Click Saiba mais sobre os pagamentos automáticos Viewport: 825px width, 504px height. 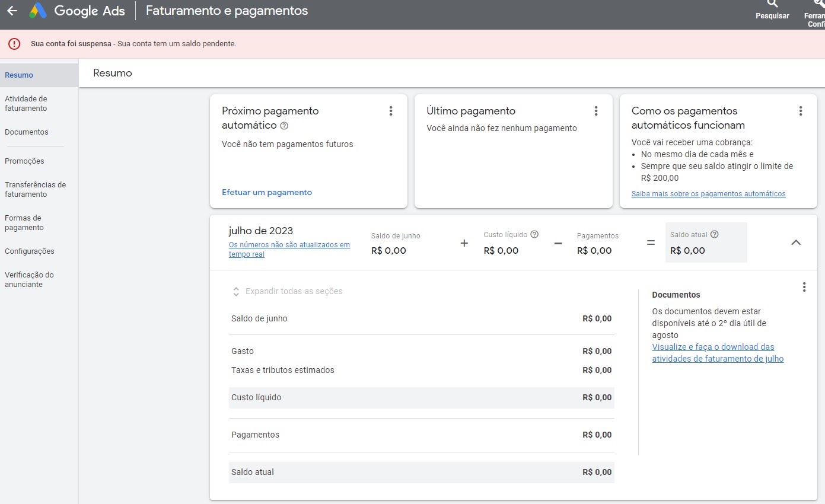(708, 194)
